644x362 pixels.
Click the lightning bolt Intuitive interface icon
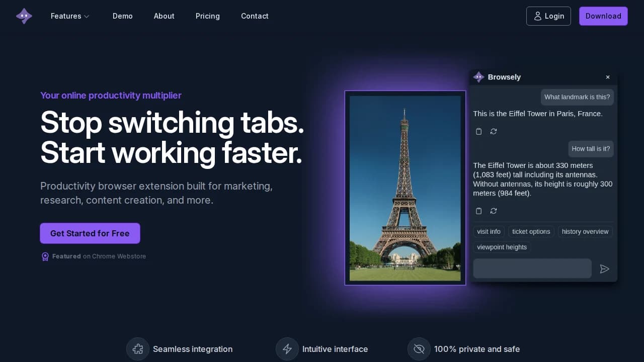tap(287, 349)
